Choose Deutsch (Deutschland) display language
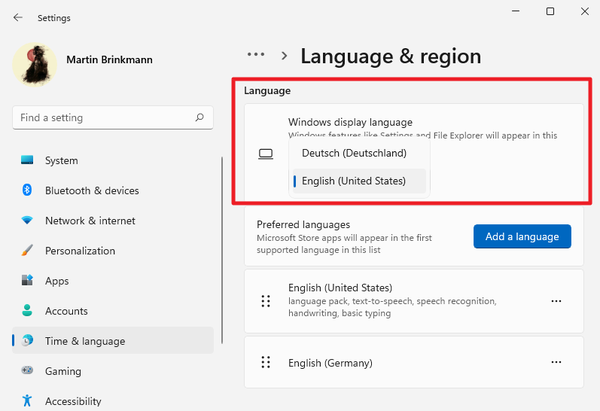This screenshot has width=600, height=411. coord(359,153)
